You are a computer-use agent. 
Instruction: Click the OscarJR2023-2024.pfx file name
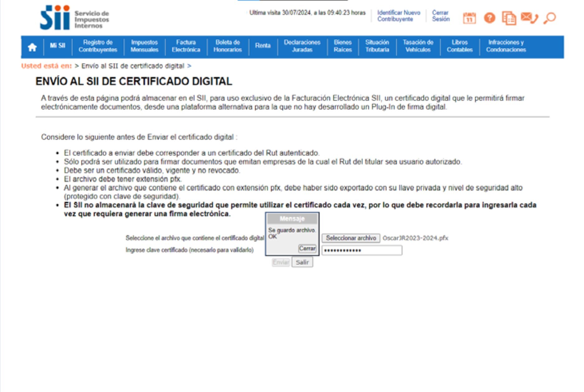point(415,238)
